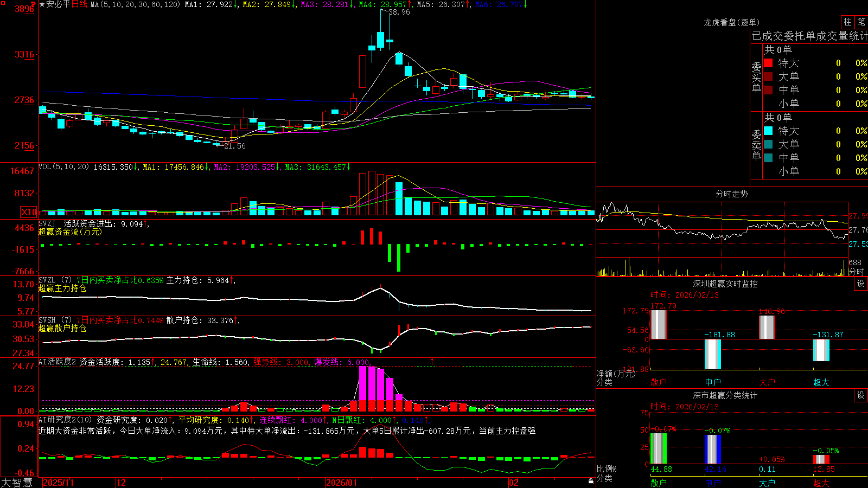Click the VOL(5,10,20) indicator label
Image resolution: width=868 pixels, height=488 pixels.
coord(63,167)
